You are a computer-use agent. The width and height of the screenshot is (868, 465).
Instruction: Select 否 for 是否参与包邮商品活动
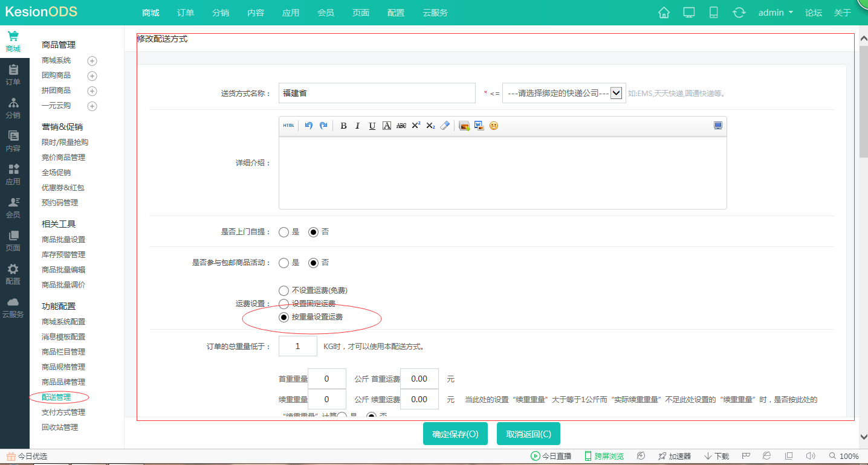point(313,263)
